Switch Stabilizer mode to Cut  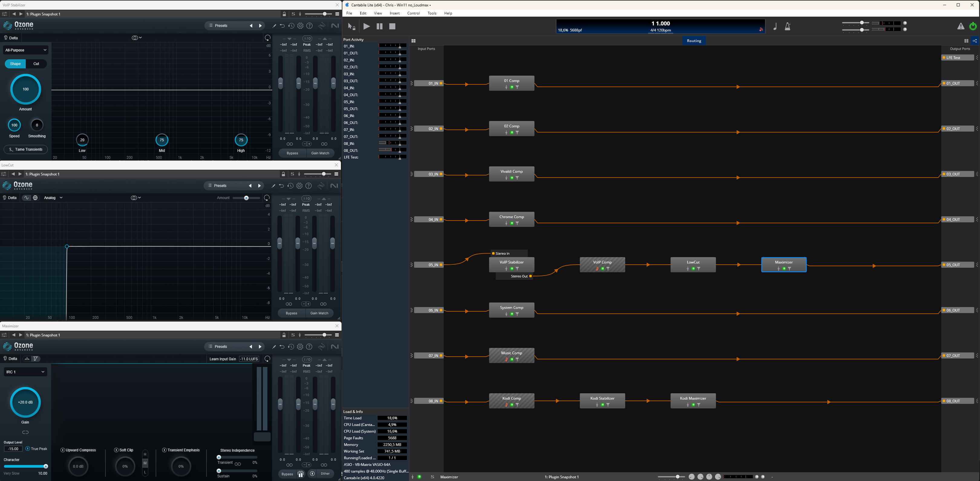36,64
